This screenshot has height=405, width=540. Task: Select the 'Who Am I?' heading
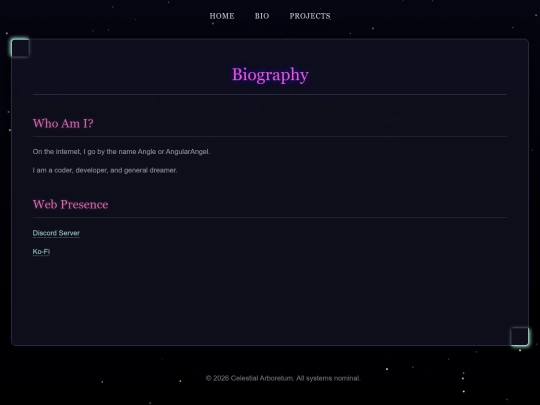click(63, 123)
